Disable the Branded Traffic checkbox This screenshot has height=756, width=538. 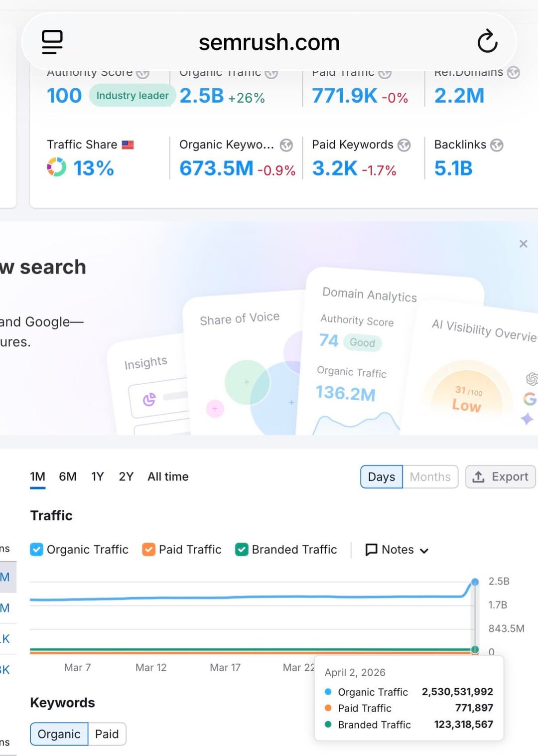click(x=242, y=549)
